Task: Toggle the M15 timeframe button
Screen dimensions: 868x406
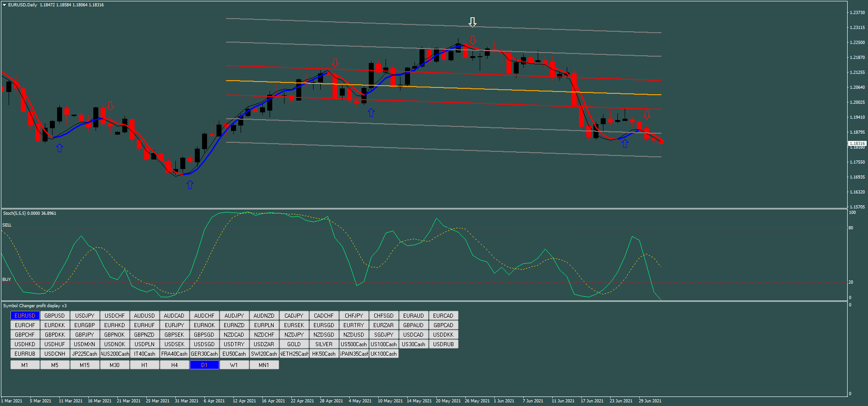Action: pos(85,365)
